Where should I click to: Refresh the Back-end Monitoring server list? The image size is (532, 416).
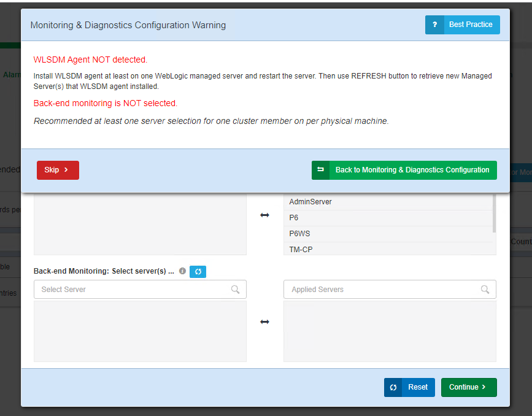[198, 271]
